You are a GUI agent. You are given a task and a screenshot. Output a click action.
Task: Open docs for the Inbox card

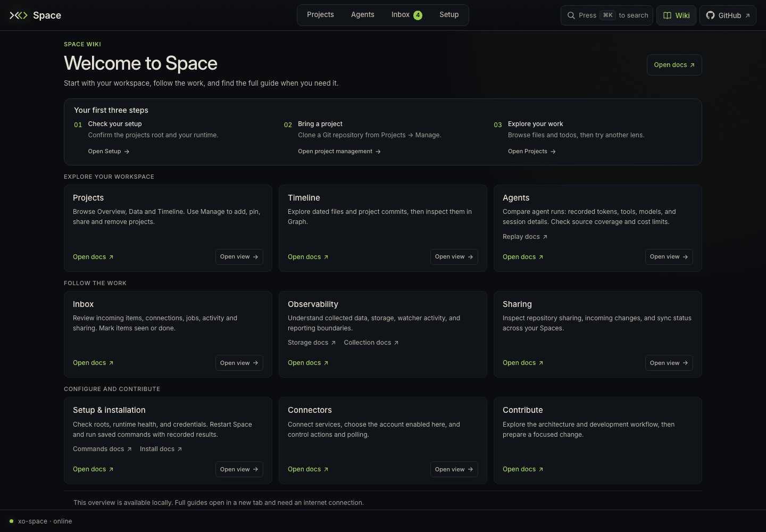(93, 363)
